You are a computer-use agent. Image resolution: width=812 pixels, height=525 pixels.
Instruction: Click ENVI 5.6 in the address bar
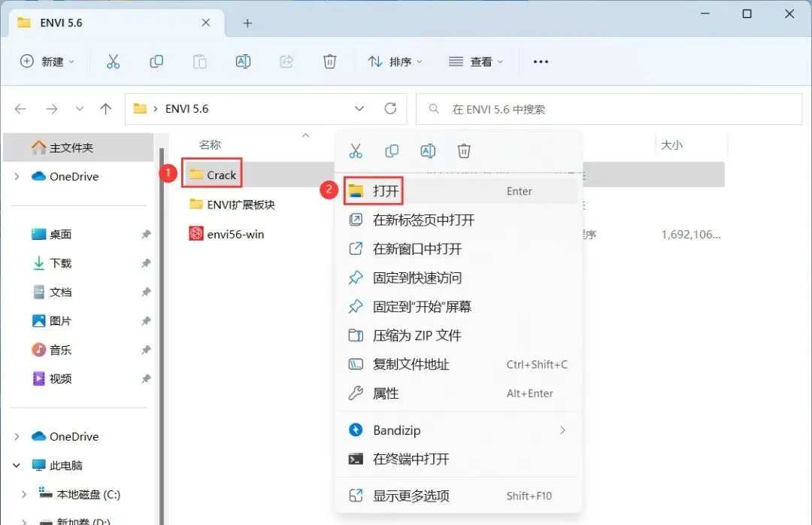[x=187, y=109]
